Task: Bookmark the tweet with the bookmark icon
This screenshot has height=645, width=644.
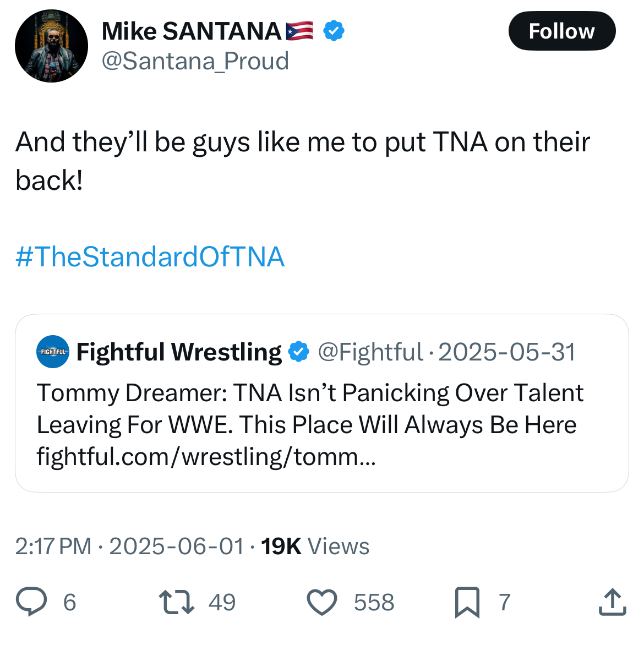Action: click(467, 602)
